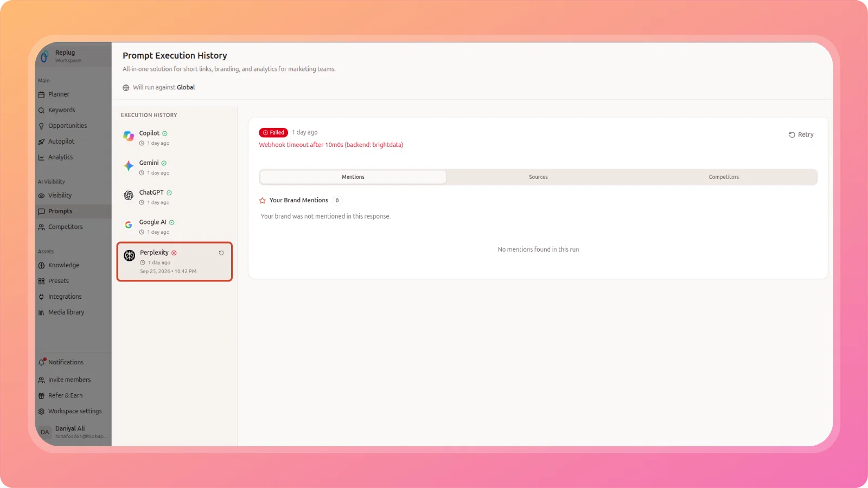868x488 pixels.
Task: Open the Autopilot rocket icon
Action: coord(41,142)
